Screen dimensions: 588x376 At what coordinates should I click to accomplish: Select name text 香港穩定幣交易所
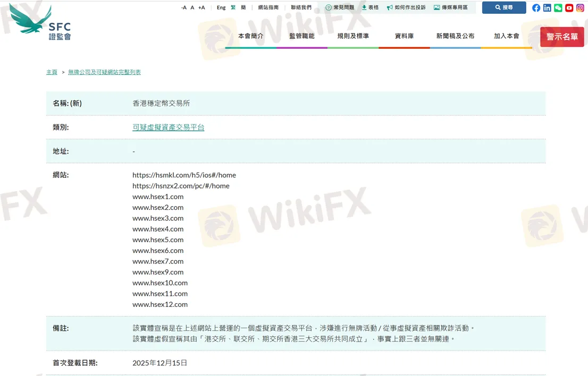(x=161, y=104)
